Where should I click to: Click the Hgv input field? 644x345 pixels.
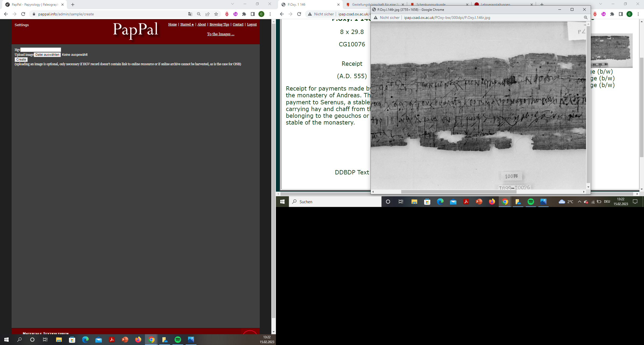coord(41,50)
